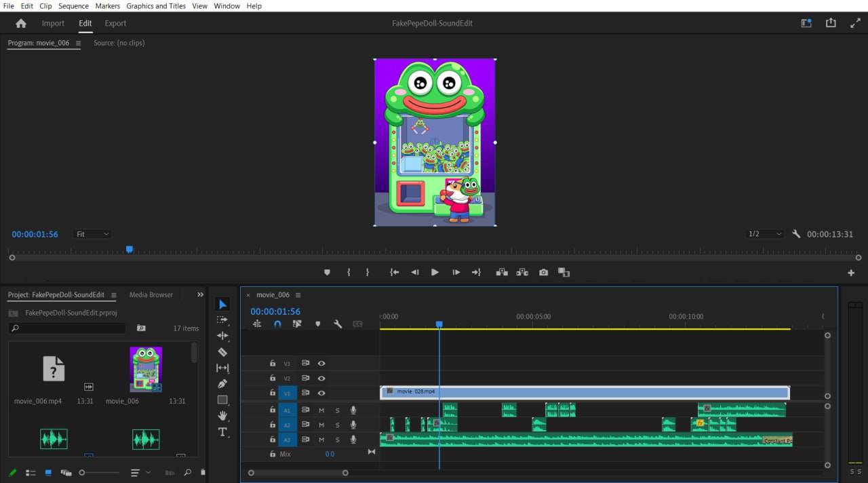Click the Quick Export share icon
868x483 pixels.
tap(831, 23)
